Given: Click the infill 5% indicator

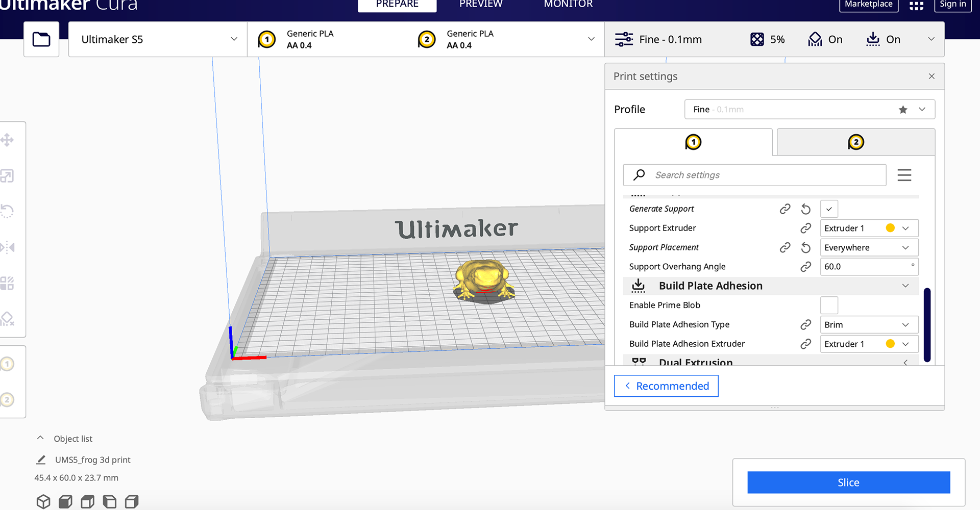Looking at the screenshot, I should (767, 39).
